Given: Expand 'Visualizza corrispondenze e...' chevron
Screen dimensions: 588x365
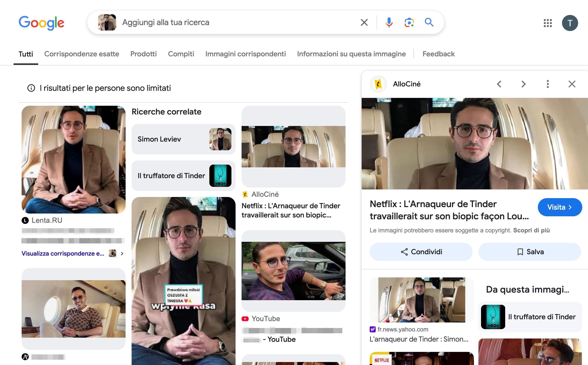Looking at the screenshot, I should point(122,254).
